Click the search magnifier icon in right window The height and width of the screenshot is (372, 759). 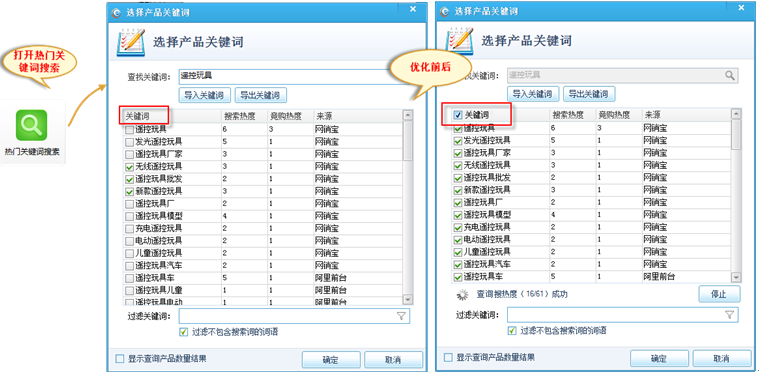point(729,75)
